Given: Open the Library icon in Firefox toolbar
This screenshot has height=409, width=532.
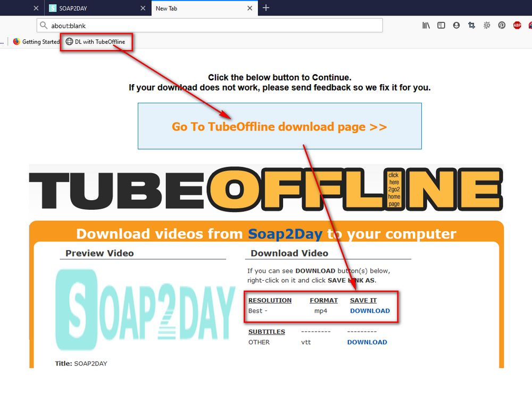Looking at the screenshot, I should click(x=426, y=26).
